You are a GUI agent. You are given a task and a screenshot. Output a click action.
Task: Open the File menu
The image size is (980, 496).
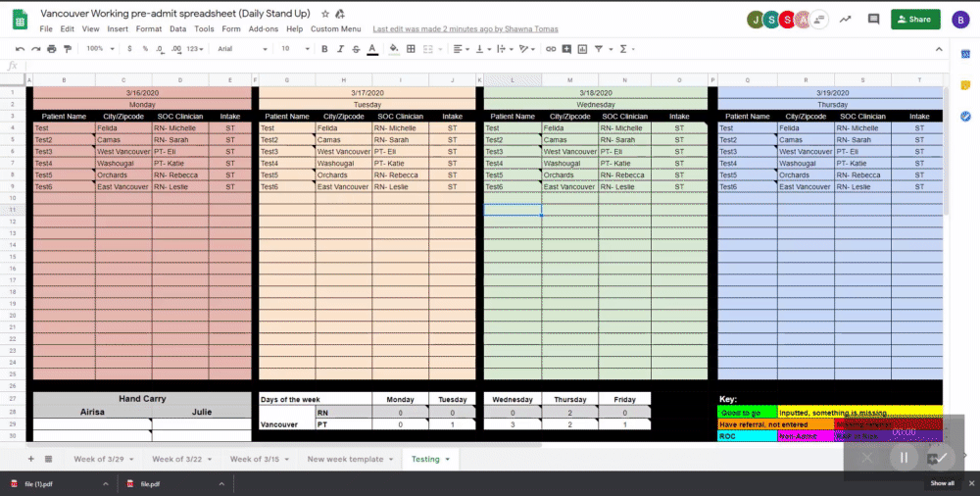click(46, 28)
